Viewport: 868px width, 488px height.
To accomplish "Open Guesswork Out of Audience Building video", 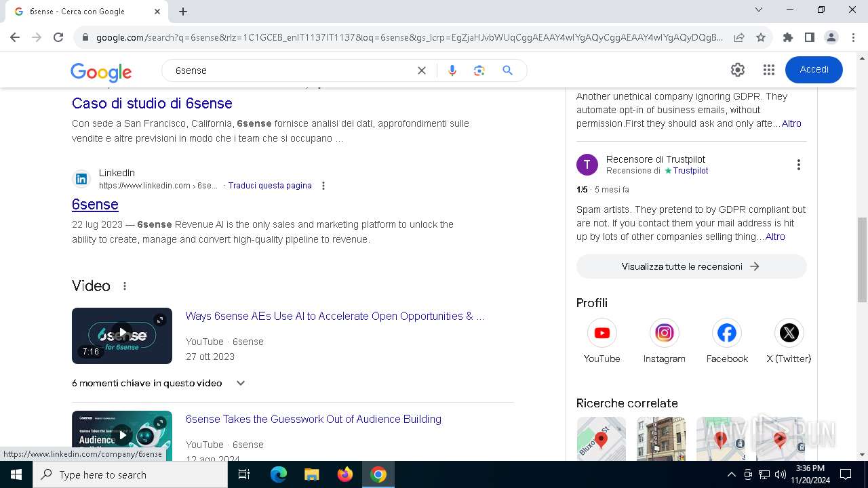I will (x=313, y=419).
